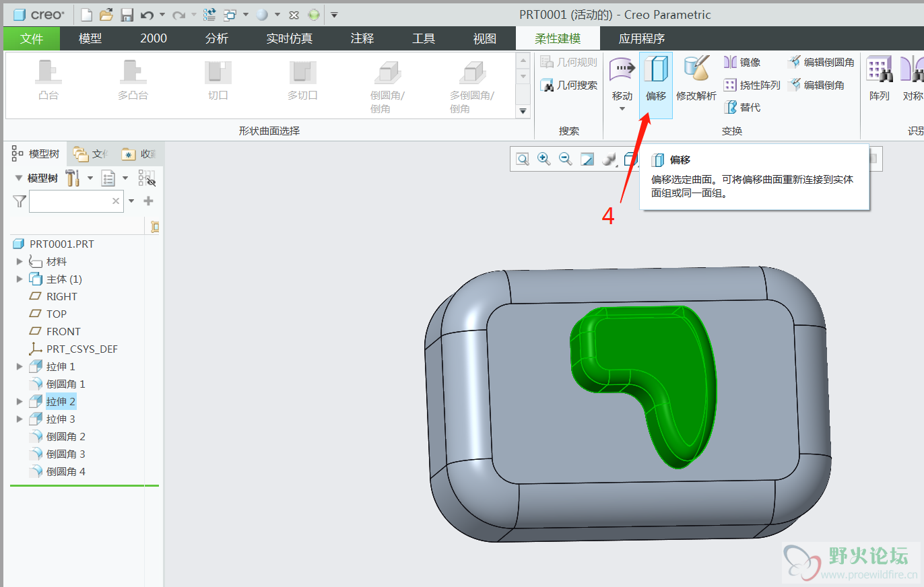This screenshot has width=924, height=587.
Task: Select 倒圆角/倒角 shape selection
Action: (388, 87)
